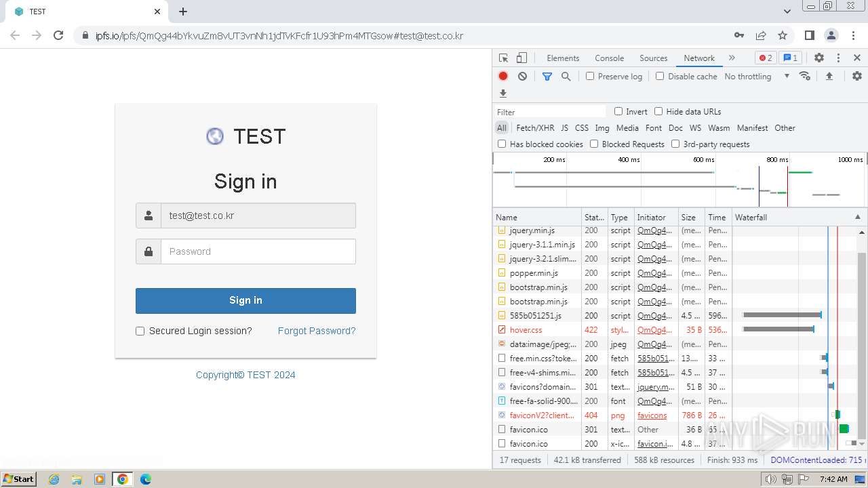The image size is (868, 488).
Task: Click the share page icon in address bar
Action: (x=761, y=35)
